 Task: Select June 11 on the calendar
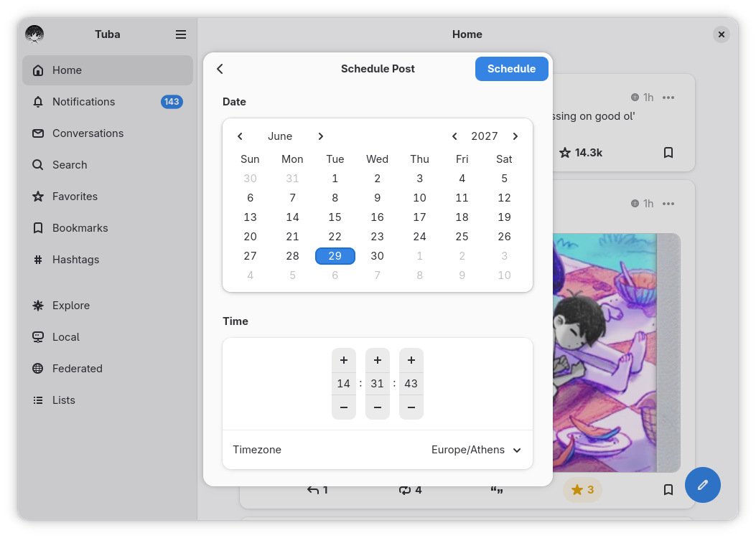click(x=462, y=198)
